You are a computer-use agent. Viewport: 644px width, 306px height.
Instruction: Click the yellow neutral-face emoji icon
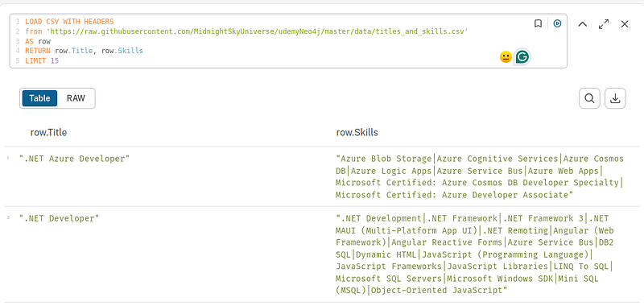506,57
